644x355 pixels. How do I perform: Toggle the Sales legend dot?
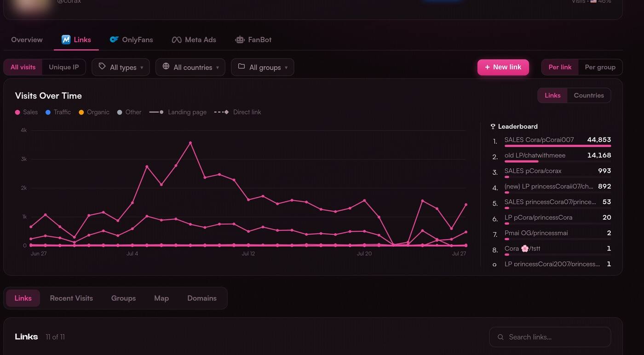click(x=17, y=112)
